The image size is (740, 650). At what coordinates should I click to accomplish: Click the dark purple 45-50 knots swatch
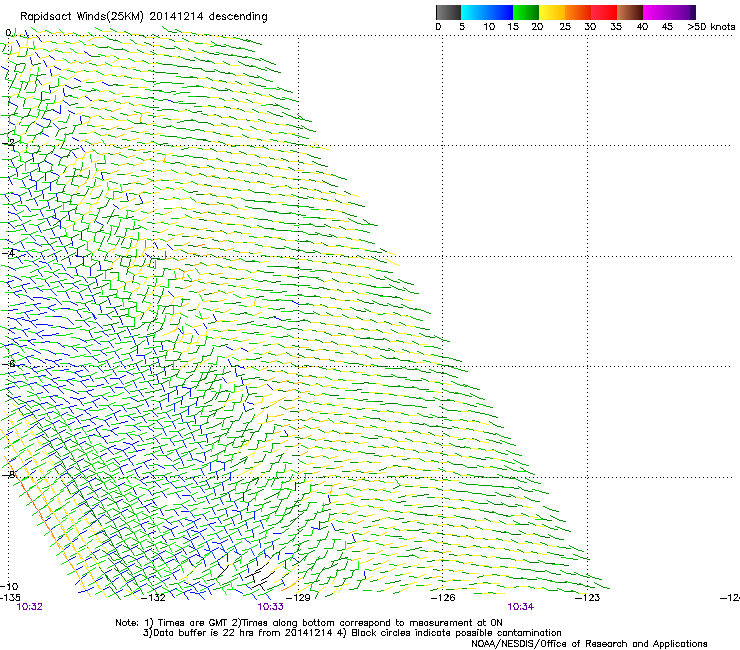[682, 12]
